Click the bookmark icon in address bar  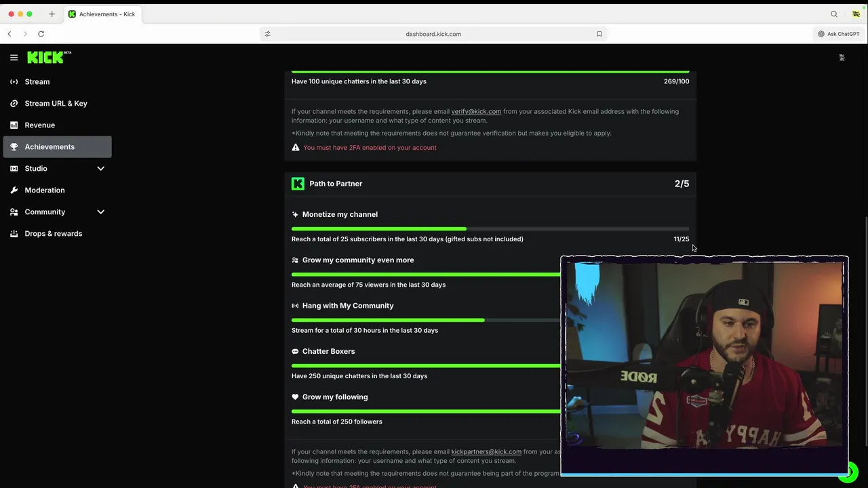click(599, 34)
